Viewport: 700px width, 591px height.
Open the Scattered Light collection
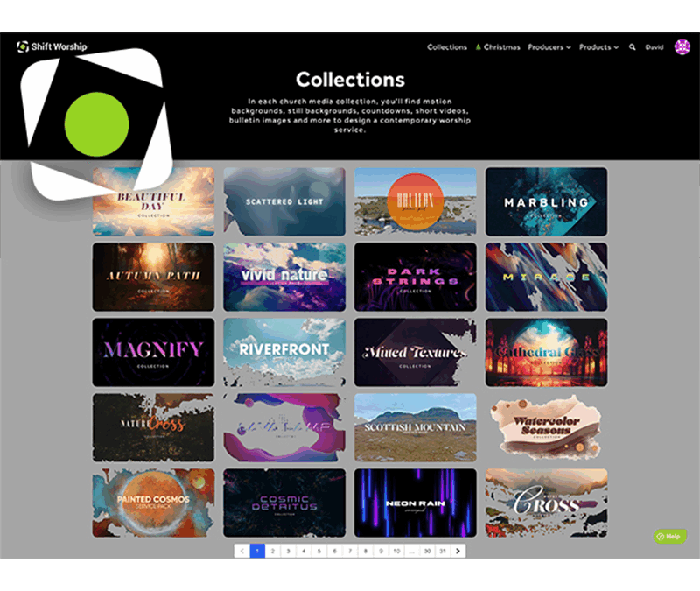point(284,201)
